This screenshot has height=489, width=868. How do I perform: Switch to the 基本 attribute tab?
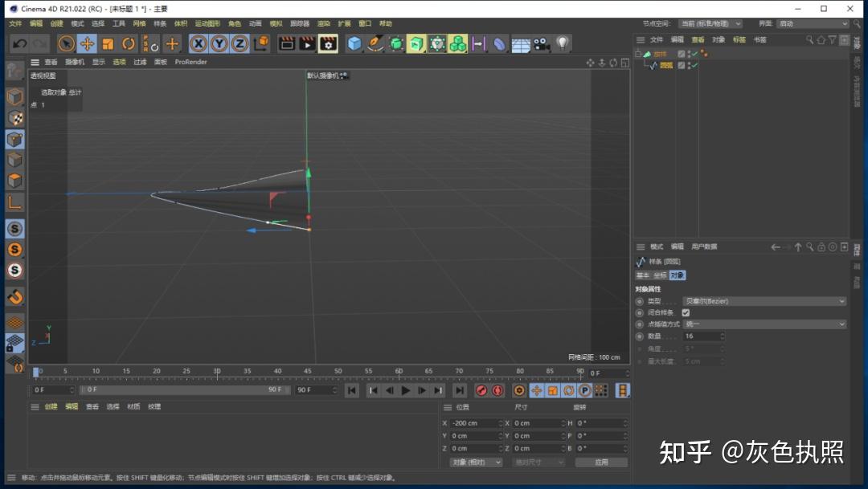point(642,275)
